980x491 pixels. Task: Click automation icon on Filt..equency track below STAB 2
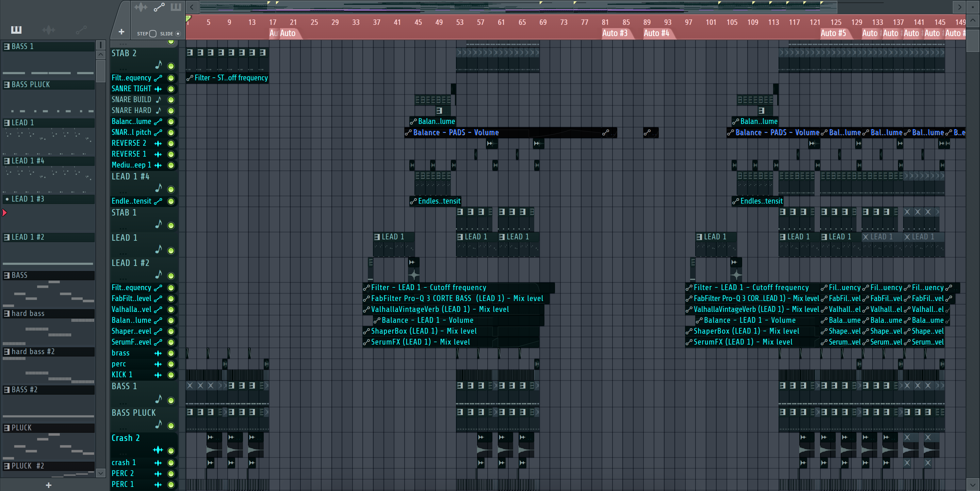tap(158, 78)
